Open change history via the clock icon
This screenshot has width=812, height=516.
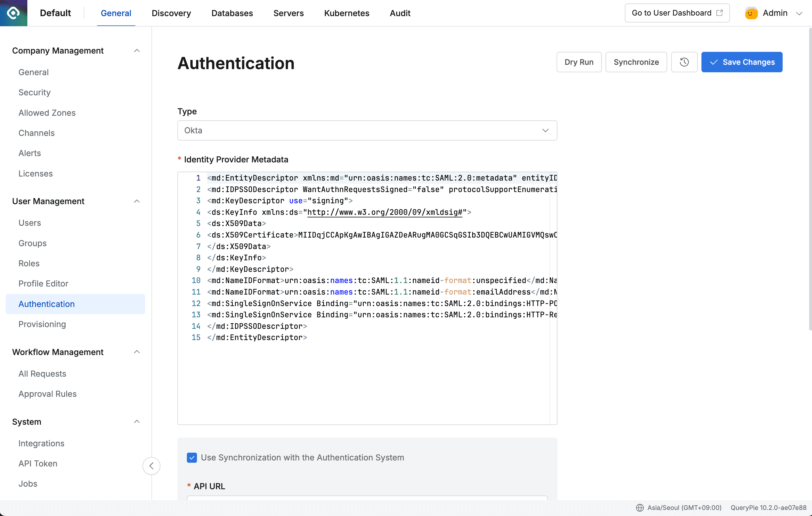click(684, 62)
